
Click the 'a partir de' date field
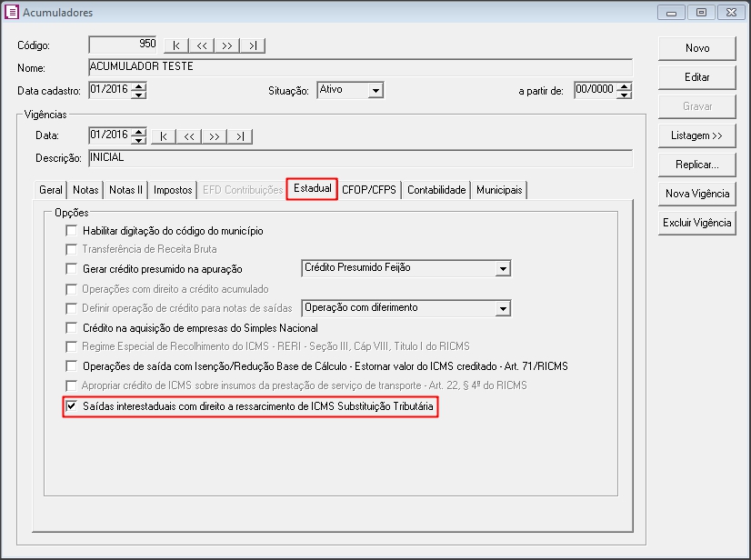coord(596,90)
